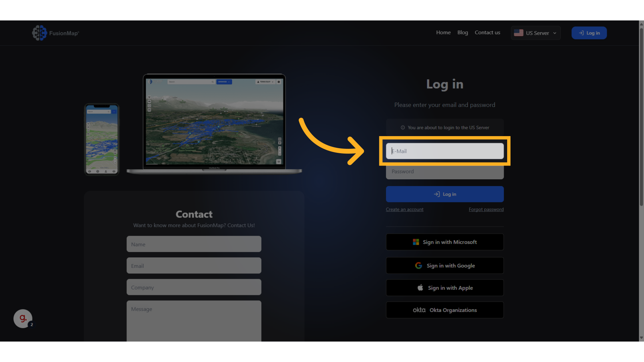644x362 pixels.
Task: Submit the blue Log in button
Action: pos(445,194)
